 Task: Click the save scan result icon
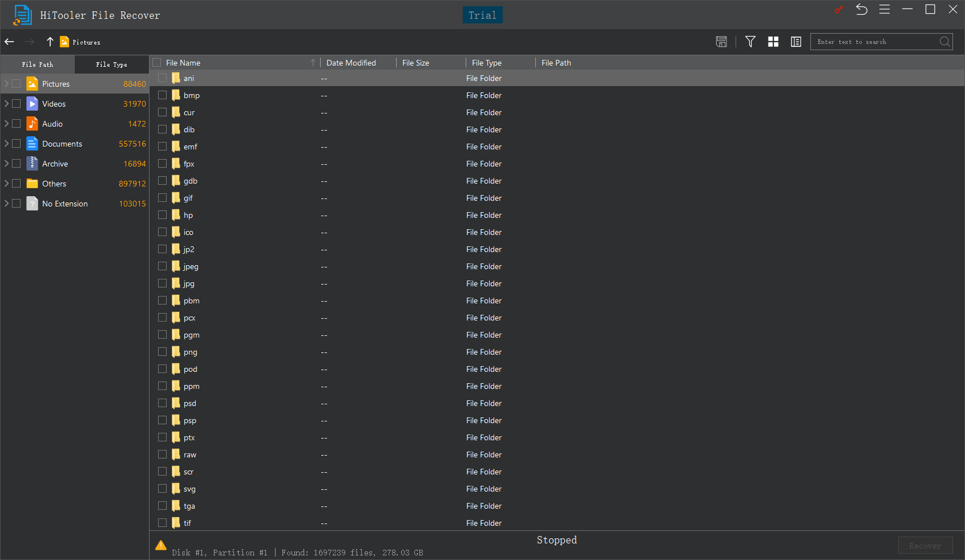point(721,41)
